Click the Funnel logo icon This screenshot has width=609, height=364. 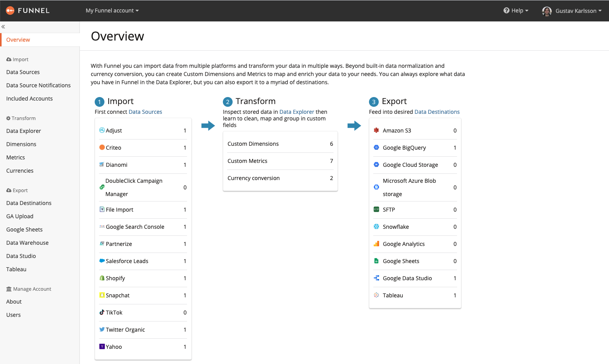click(x=10, y=11)
